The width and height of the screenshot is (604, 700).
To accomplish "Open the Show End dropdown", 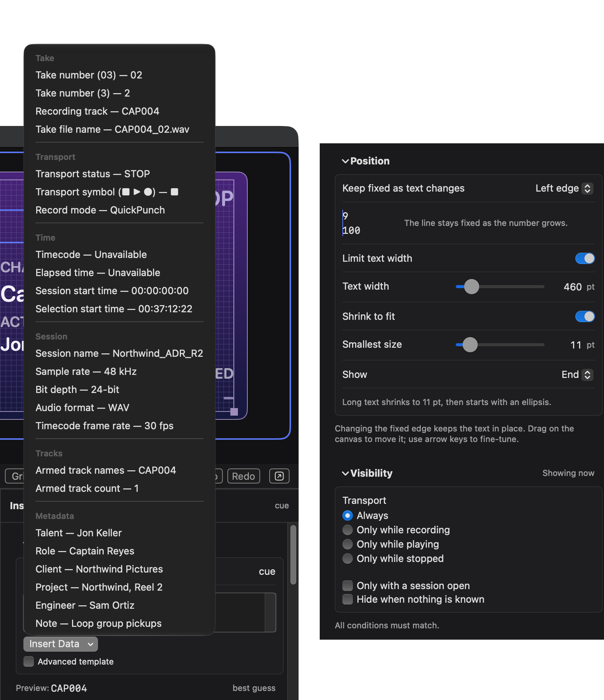I will tap(577, 375).
